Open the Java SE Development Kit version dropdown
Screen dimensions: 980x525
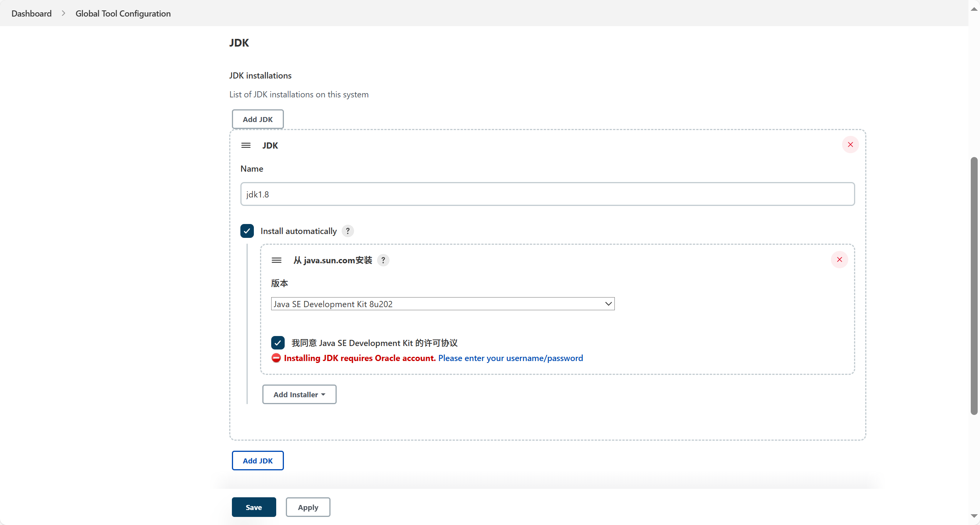443,304
